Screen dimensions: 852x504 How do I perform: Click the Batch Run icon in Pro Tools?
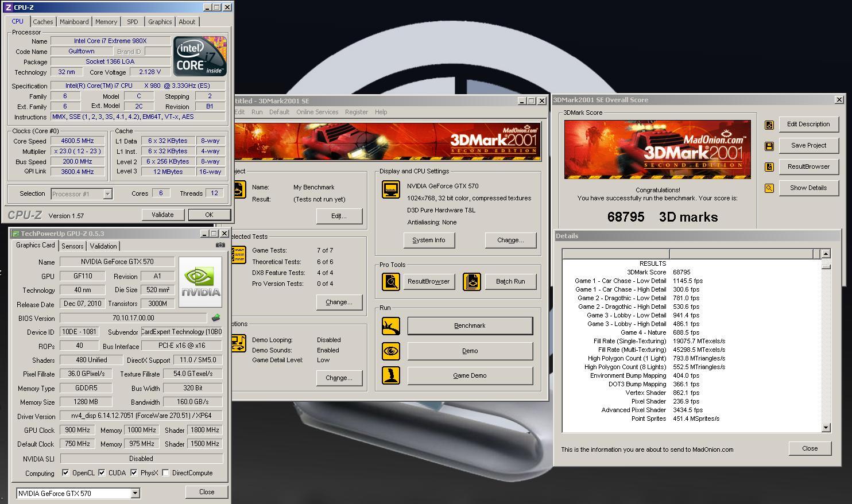click(x=472, y=281)
